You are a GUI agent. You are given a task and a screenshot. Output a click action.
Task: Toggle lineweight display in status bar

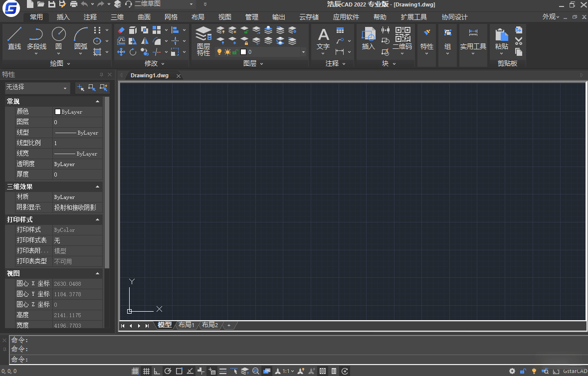[223, 371]
